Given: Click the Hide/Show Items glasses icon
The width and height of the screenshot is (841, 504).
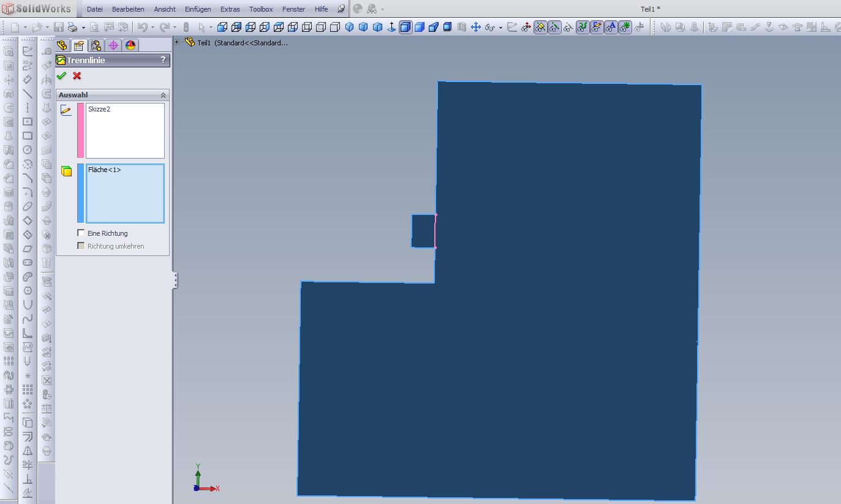Looking at the screenshot, I should 490,27.
